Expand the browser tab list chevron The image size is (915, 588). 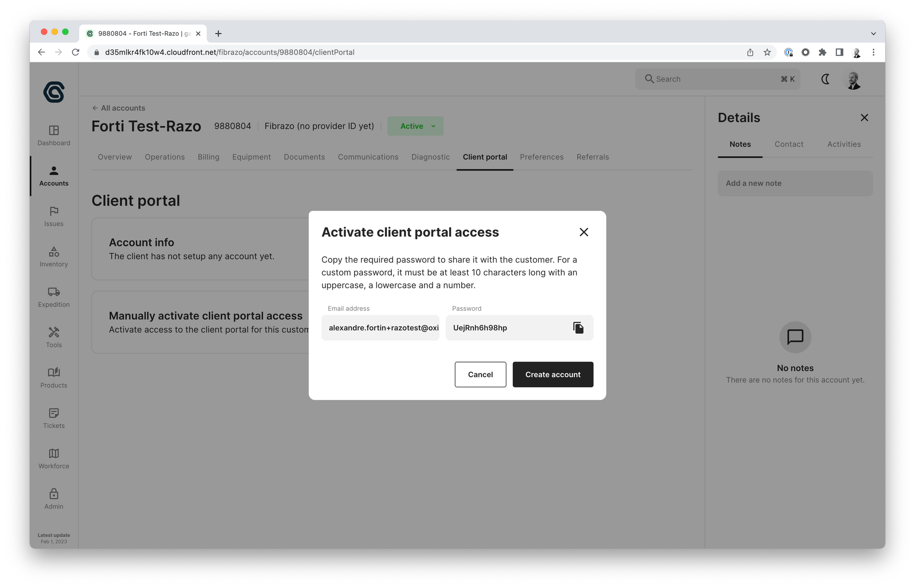pyautogui.click(x=873, y=33)
